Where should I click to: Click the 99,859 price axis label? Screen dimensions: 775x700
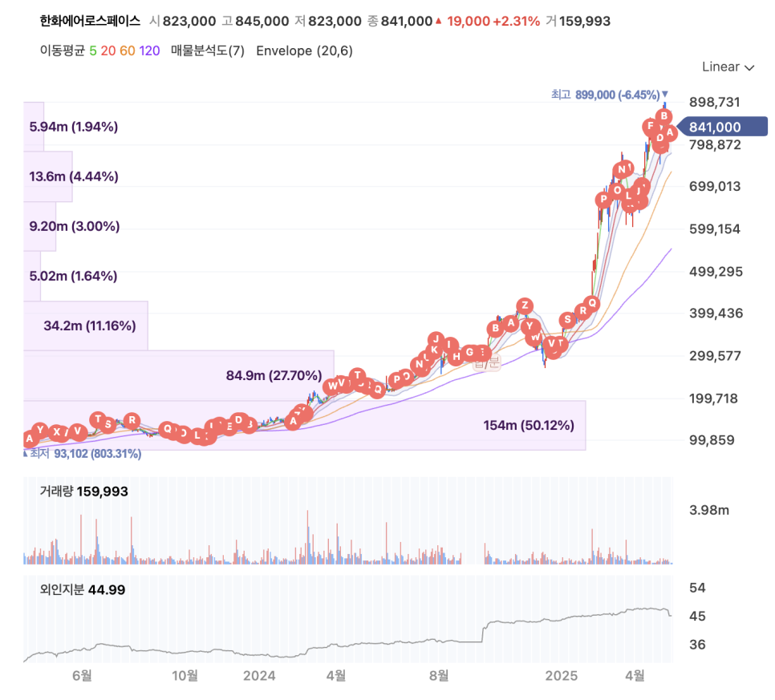pyautogui.click(x=712, y=439)
